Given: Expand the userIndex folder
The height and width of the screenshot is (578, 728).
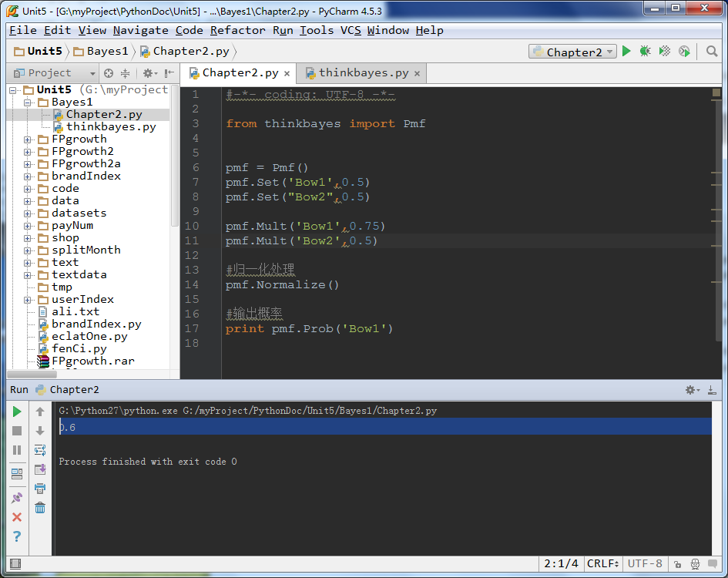Looking at the screenshot, I should (x=28, y=300).
